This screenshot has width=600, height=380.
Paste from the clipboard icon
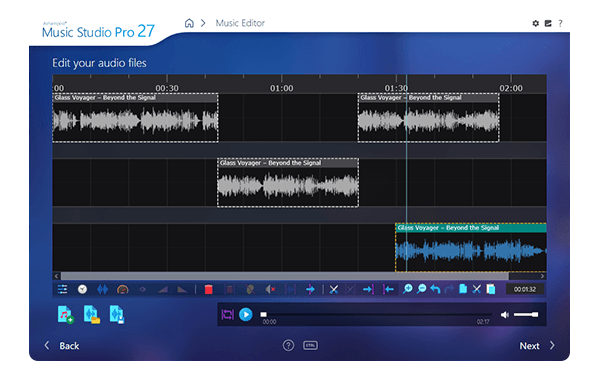tap(491, 289)
